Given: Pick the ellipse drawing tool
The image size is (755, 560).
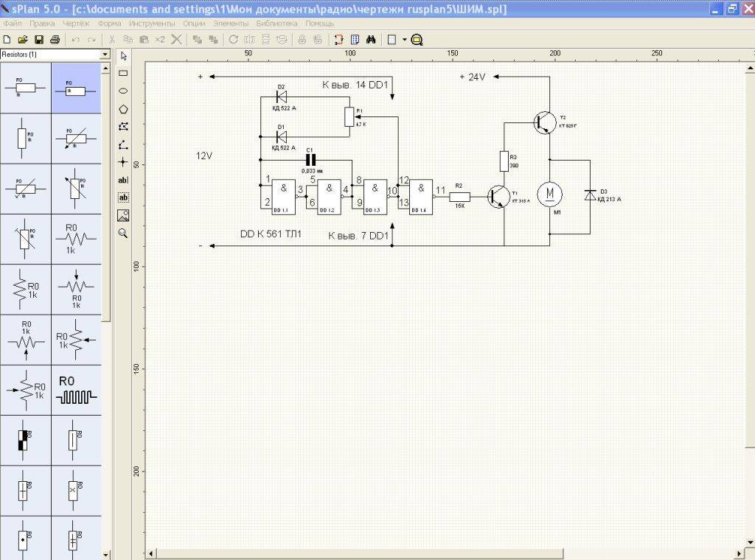Looking at the screenshot, I should pyautogui.click(x=123, y=91).
